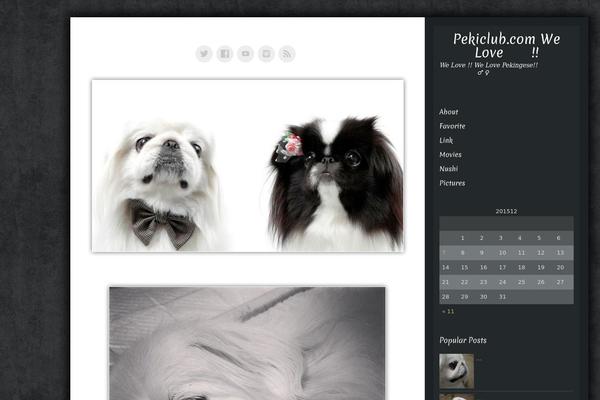Select calendar day 16
This screenshot has width=600, height=400.
pos(483,268)
